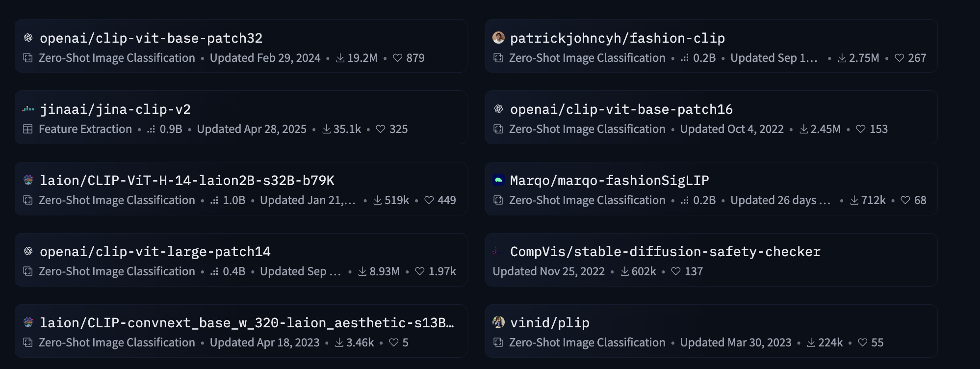Click the heart icon beside 55
The width and height of the screenshot is (980, 369).
pyautogui.click(x=863, y=343)
